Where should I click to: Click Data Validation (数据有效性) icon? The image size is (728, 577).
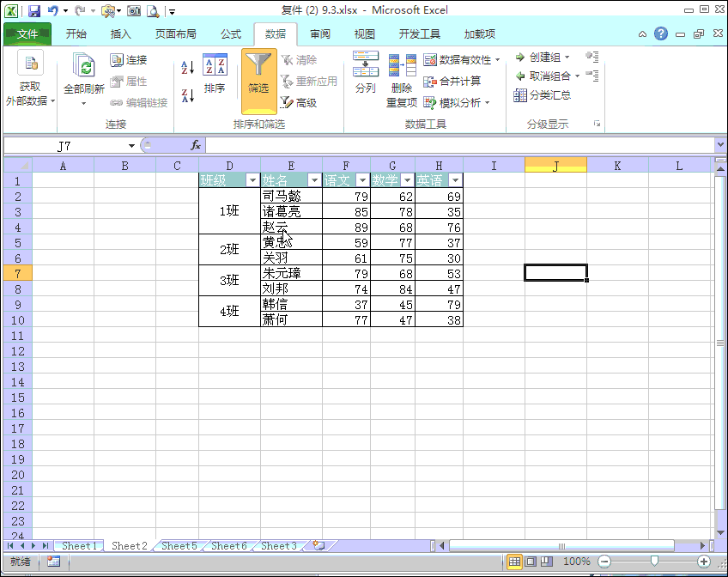[430, 59]
